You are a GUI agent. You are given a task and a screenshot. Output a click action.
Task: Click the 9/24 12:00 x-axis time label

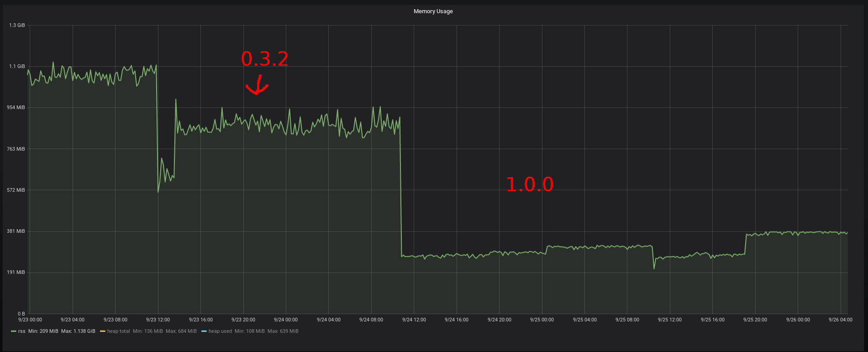(x=414, y=320)
